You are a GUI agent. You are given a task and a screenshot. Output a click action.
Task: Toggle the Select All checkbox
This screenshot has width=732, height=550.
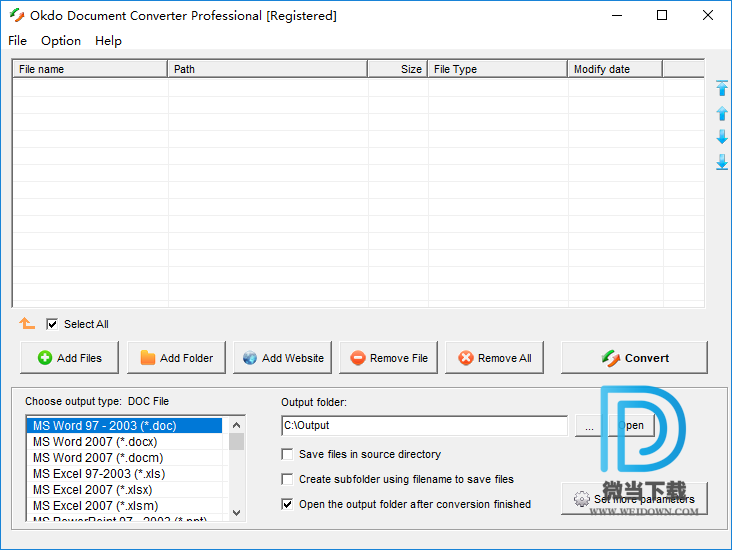pos(52,324)
